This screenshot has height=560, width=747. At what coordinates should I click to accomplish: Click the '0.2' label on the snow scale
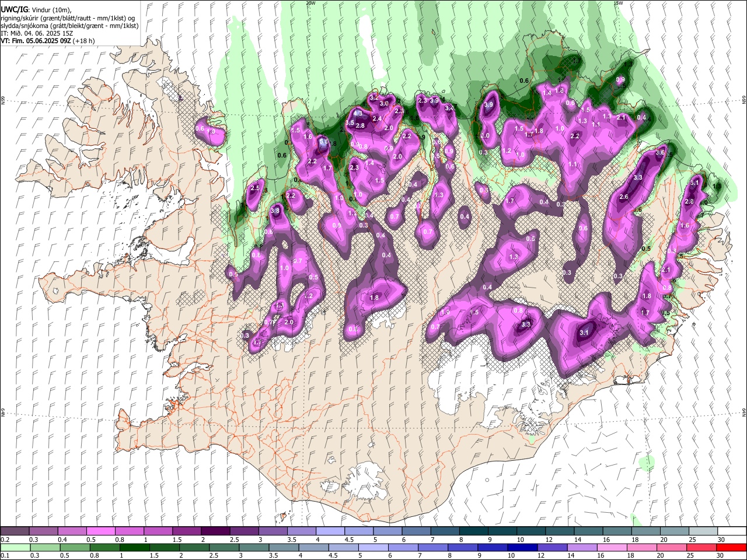[x=5, y=540]
